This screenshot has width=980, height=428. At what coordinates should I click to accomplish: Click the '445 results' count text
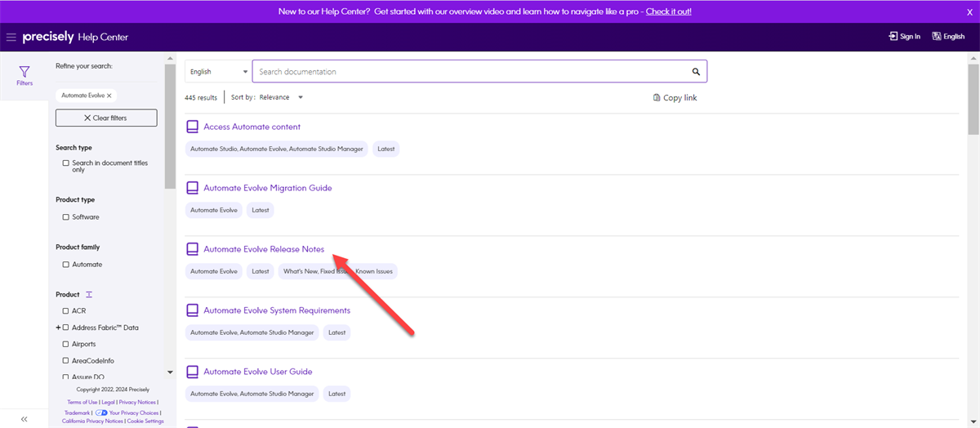point(201,98)
